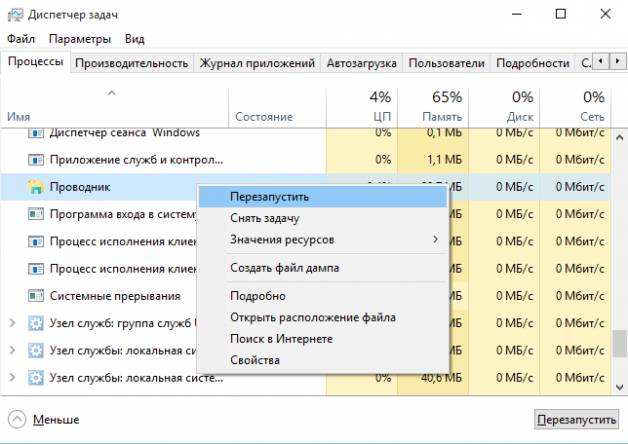Open the Автозагрузка tab
This screenshot has width=628, height=444.
coord(361,63)
